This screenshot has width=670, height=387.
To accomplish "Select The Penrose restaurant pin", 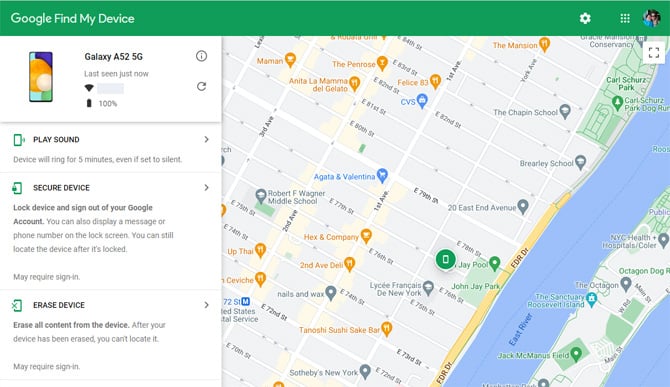I will [382, 63].
